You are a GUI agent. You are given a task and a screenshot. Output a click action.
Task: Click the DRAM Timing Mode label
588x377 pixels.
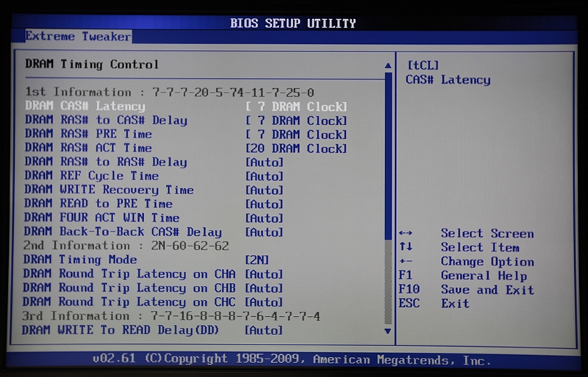point(80,259)
